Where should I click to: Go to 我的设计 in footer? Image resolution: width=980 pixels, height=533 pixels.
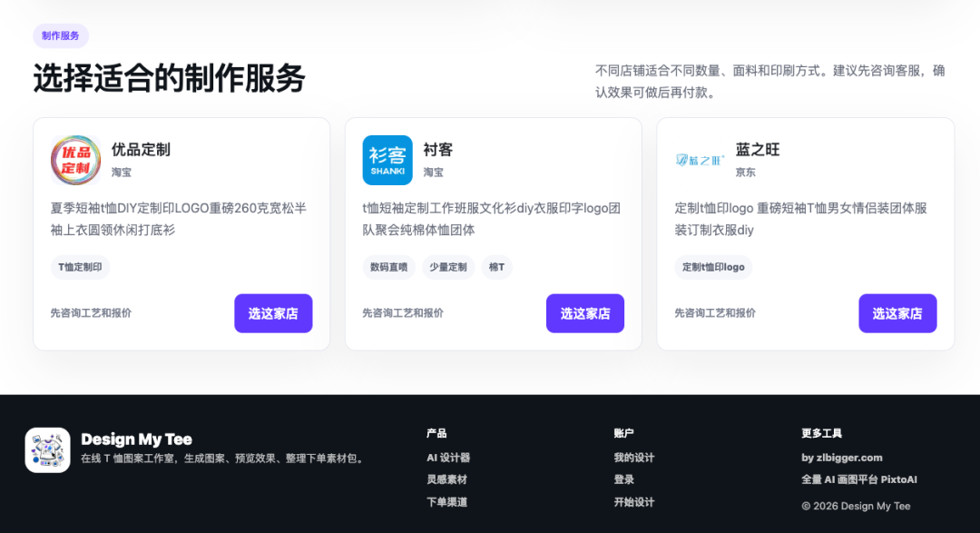pyautogui.click(x=633, y=458)
